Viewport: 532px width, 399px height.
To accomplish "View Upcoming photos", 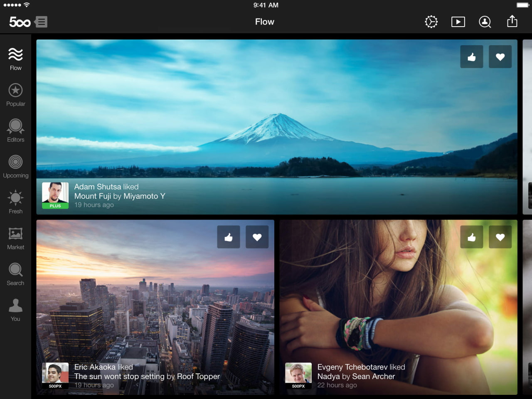I will 15,165.
